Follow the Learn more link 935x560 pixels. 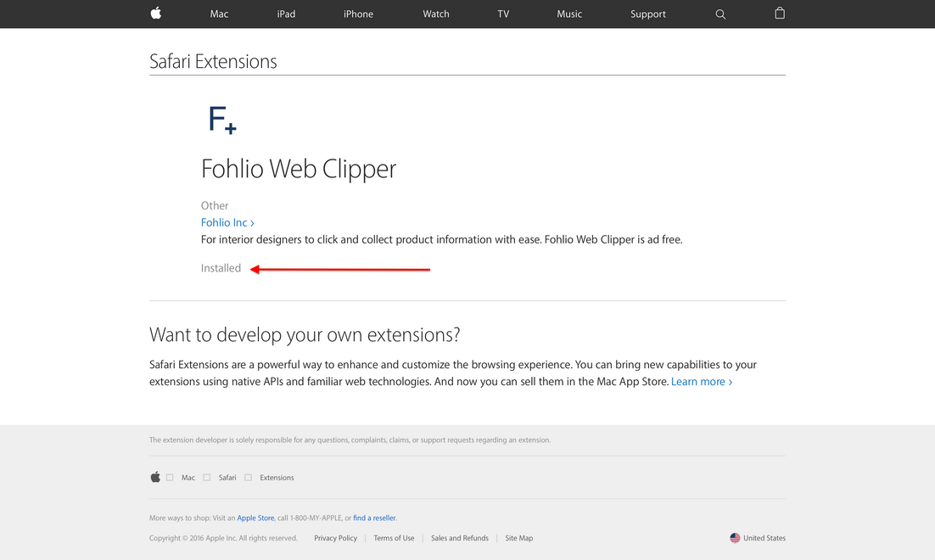point(702,382)
